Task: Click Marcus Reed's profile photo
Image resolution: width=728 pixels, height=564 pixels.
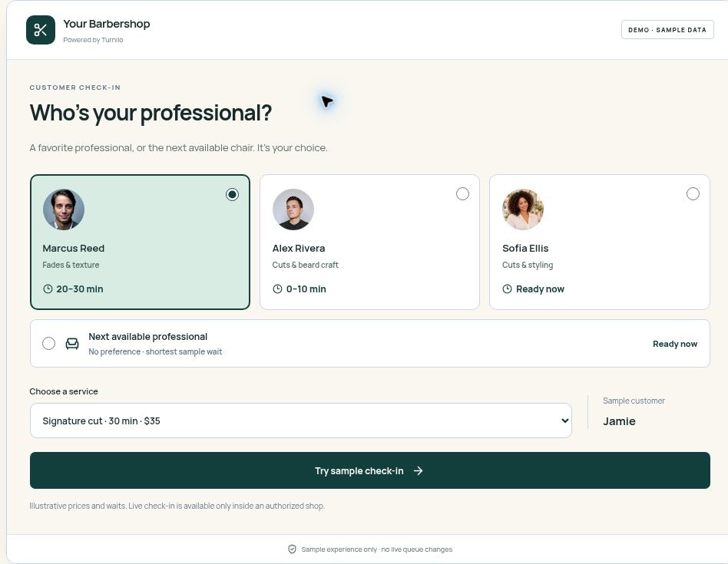Action: pos(64,209)
